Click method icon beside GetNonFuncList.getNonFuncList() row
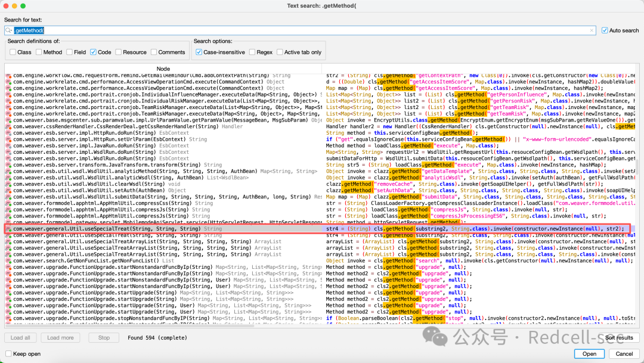The image size is (644, 363). click(x=8, y=260)
